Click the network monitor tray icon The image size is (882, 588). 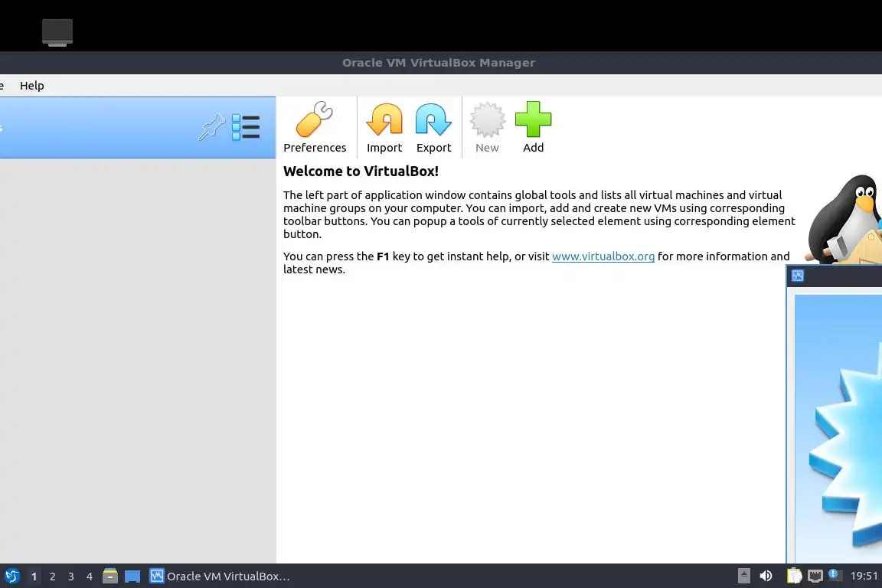tap(815, 576)
